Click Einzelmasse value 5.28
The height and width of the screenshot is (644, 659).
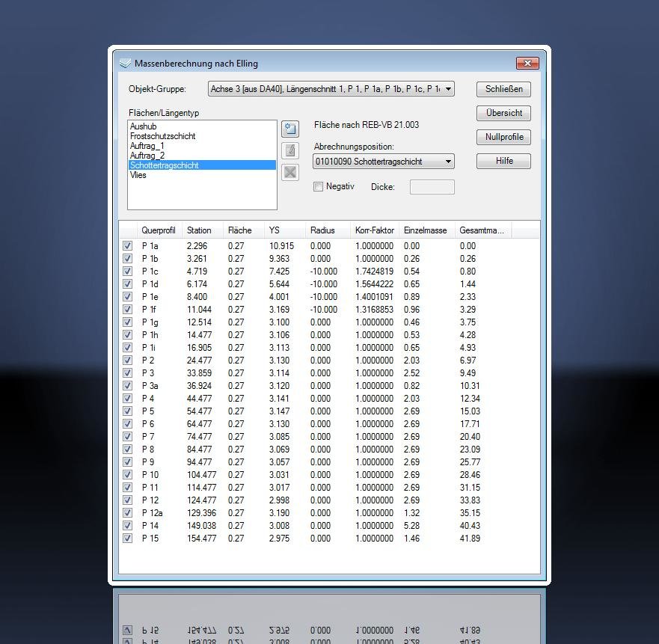412,526
